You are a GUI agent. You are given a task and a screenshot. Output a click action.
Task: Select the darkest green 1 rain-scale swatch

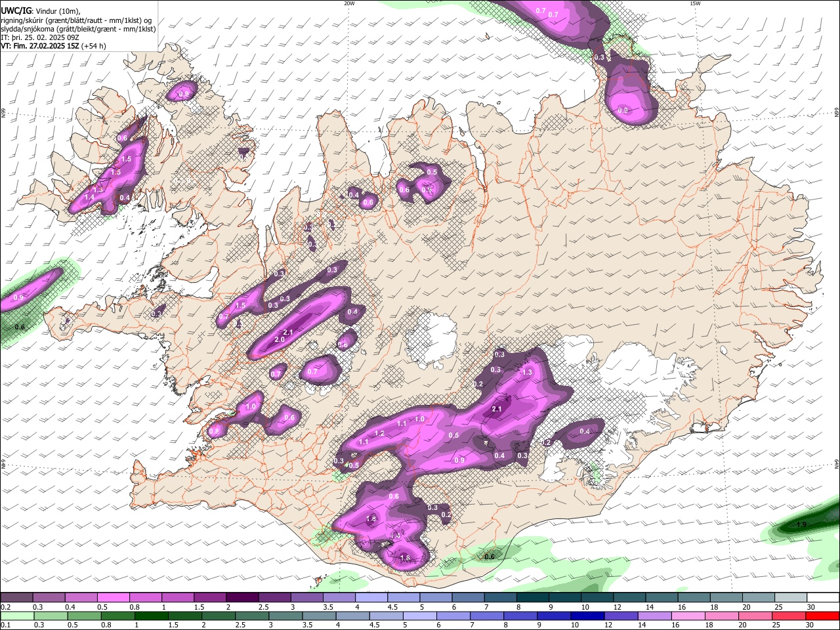pos(152,616)
